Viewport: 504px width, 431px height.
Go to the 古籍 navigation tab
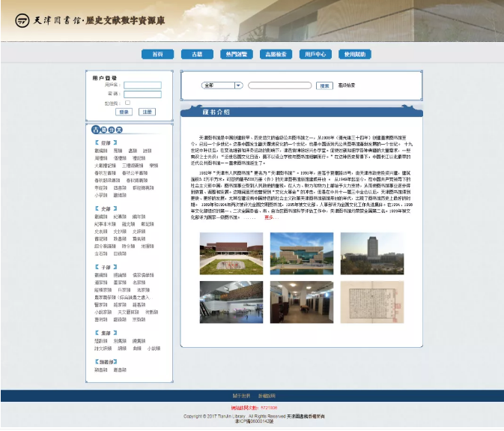(x=197, y=54)
